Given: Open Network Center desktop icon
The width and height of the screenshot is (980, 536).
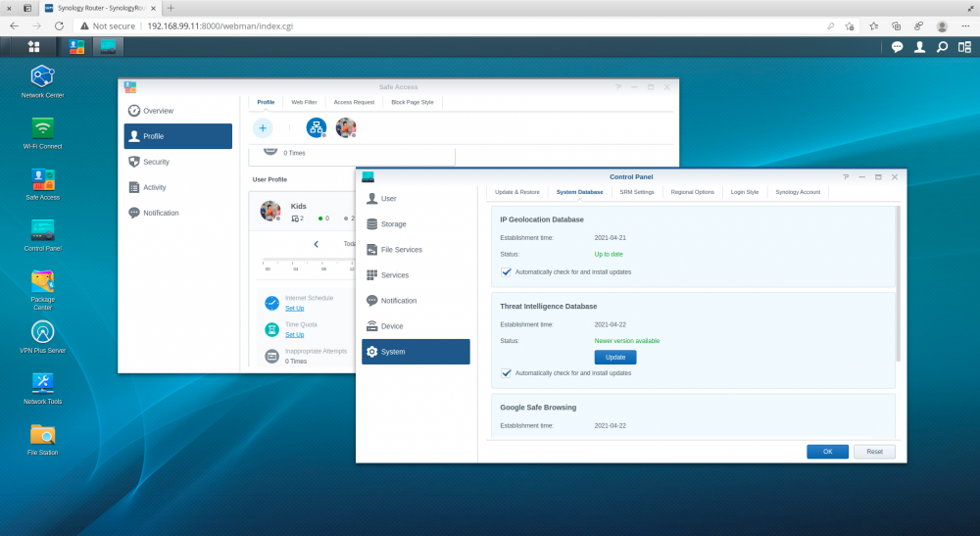Looking at the screenshot, I should 42,81.
